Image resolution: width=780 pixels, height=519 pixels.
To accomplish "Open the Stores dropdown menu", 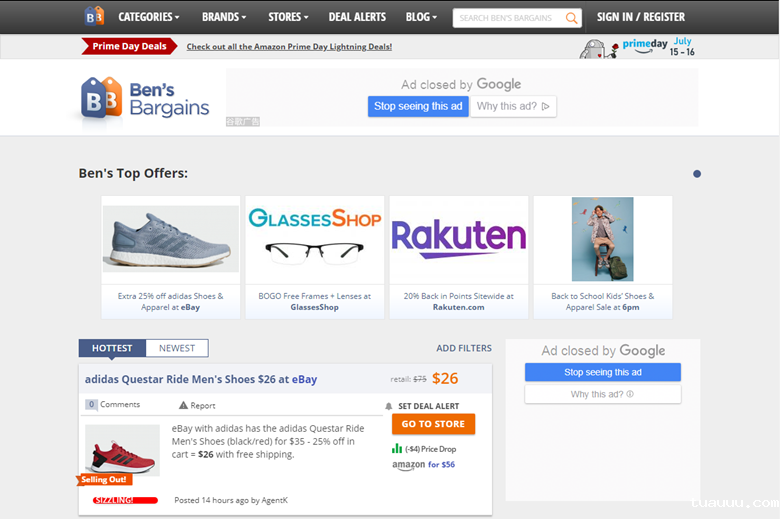I will [288, 17].
